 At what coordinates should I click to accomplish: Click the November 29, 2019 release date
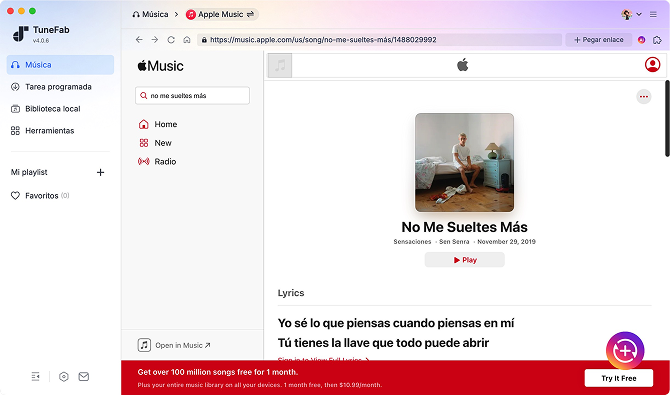pyautogui.click(x=506, y=242)
